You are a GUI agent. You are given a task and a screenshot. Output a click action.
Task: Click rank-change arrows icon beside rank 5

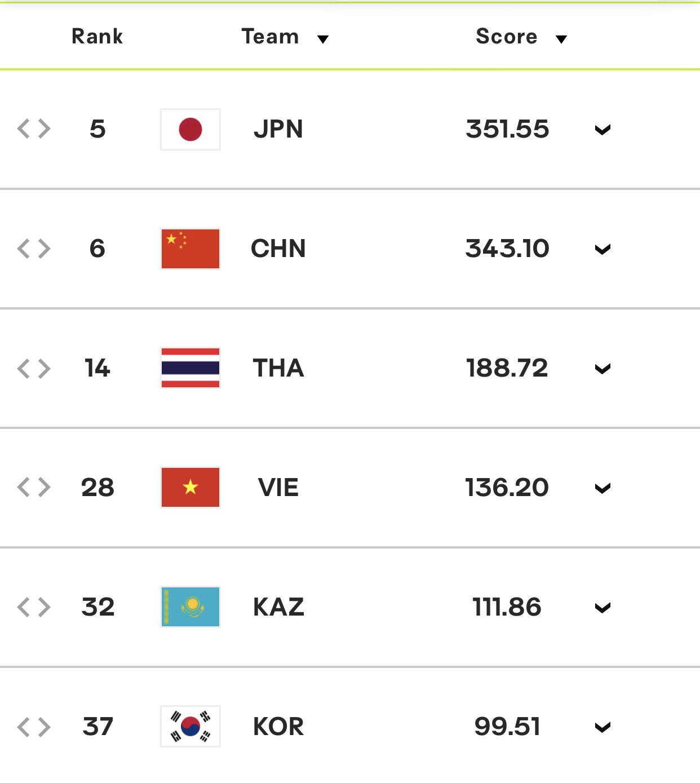[x=34, y=129]
